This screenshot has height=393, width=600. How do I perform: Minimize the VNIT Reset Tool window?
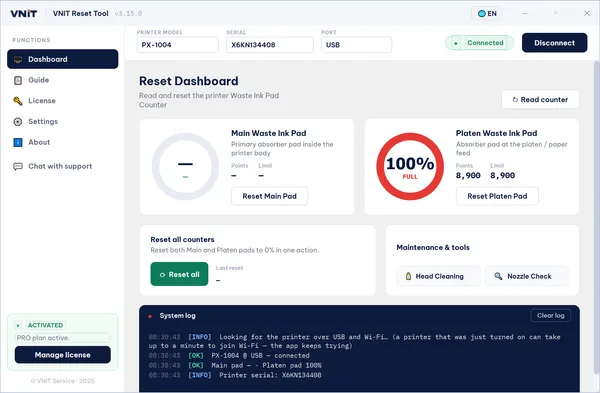[525, 13]
